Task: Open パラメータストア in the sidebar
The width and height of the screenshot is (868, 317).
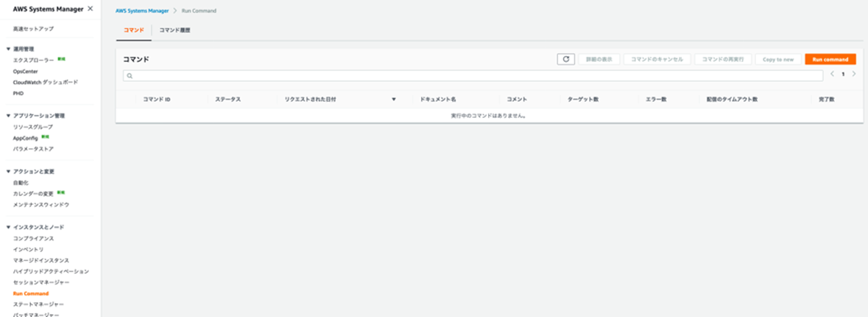Action: click(x=33, y=149)
